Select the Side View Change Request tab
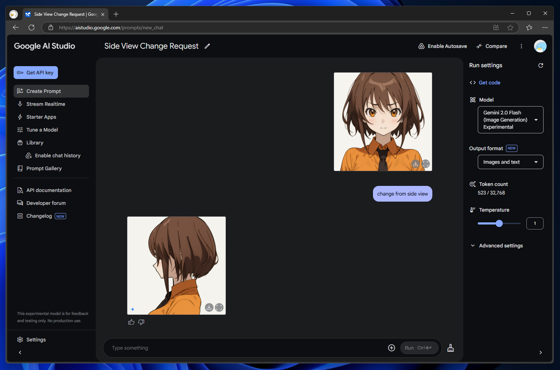This screenshot has width=560, height=370. 65,14
